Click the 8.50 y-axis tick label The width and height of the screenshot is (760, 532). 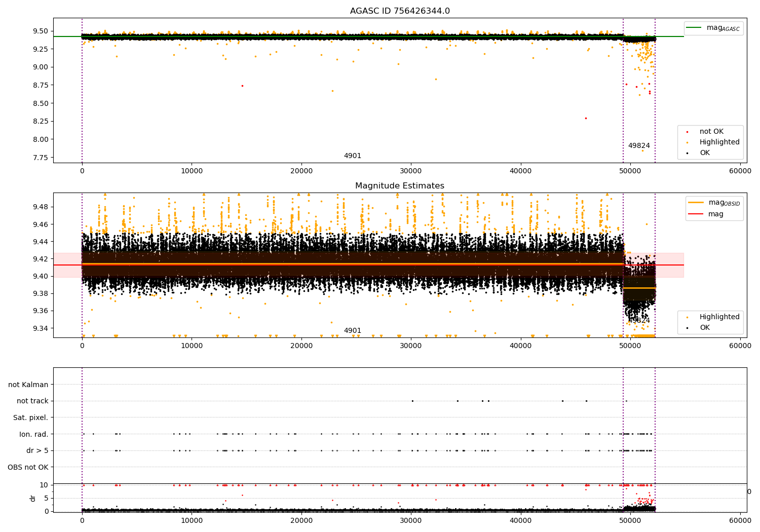point(40,103)
